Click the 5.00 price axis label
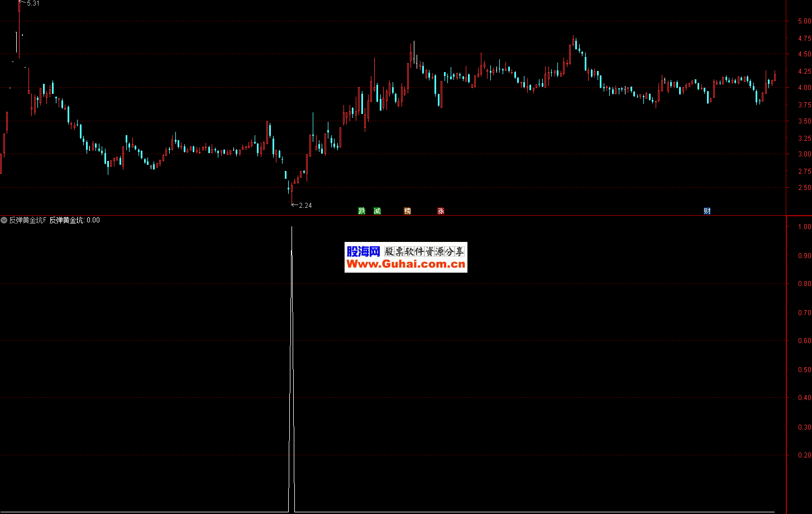This screenshot has height=514, width=812. 804,21
